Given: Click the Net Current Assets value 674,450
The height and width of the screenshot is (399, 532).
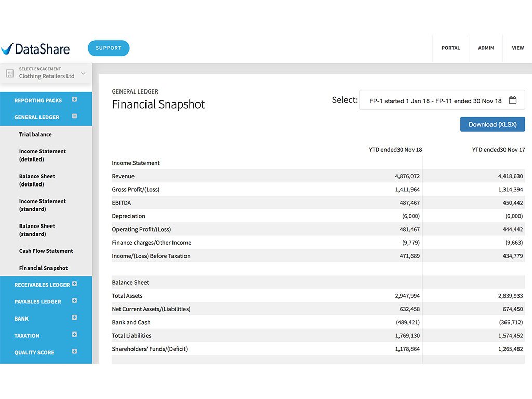Looking at the screenshot, I should [513, 309].
